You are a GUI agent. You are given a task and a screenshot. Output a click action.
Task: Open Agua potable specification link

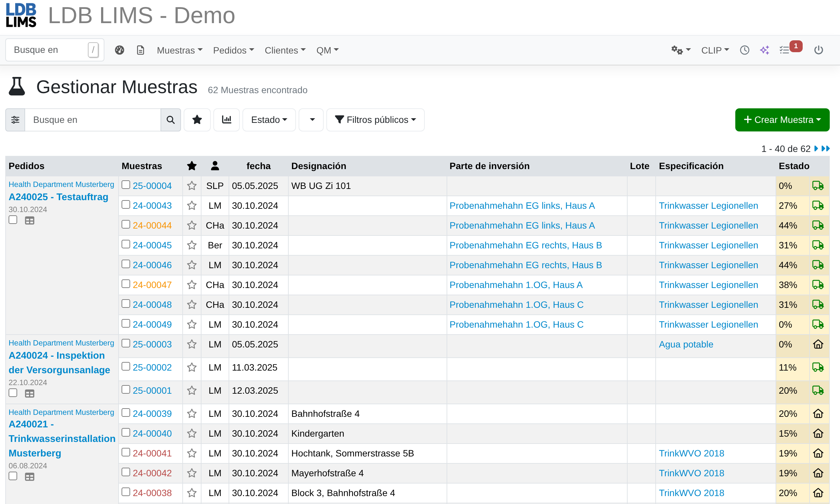[x=686, y=344]
